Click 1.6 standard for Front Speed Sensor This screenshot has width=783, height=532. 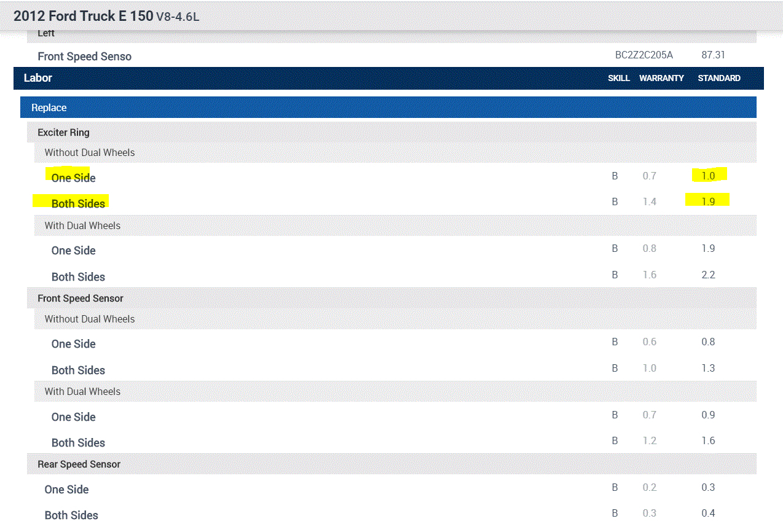tap(708, 440)
